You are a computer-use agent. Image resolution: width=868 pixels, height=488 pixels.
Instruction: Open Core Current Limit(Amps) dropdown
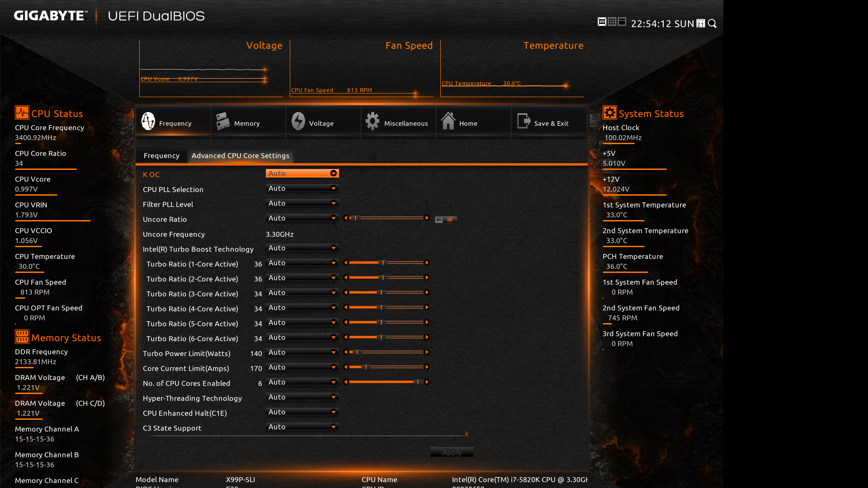[x=302, y=367]
